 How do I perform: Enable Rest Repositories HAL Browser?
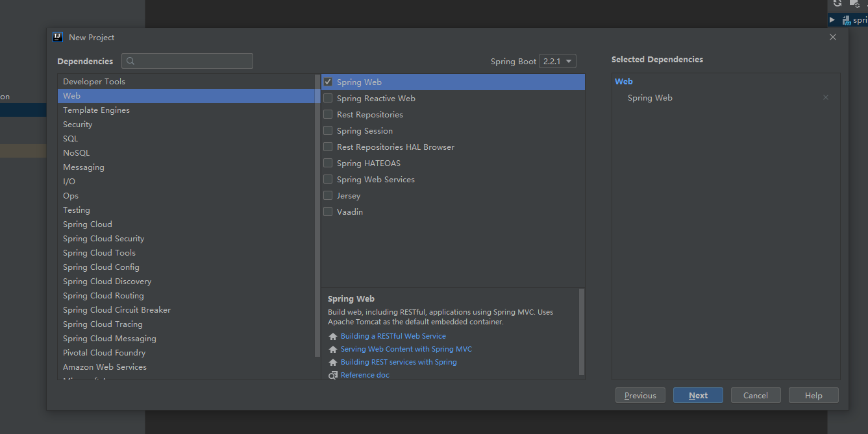328,147
